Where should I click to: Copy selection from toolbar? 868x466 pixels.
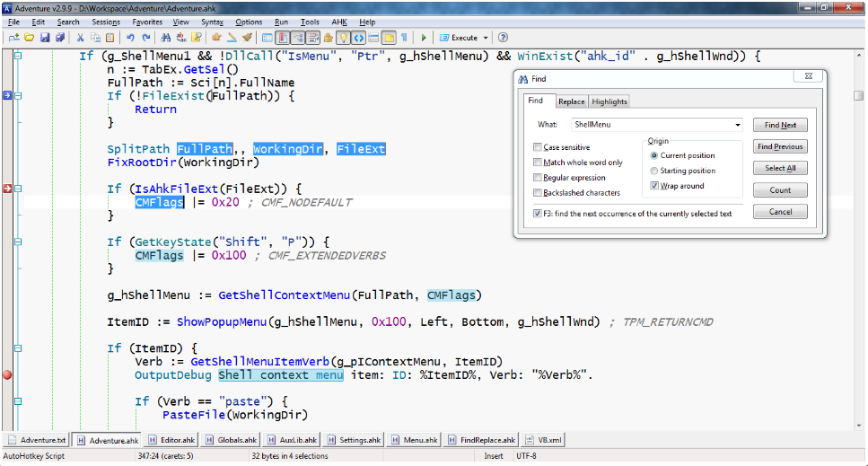[95, 38]
